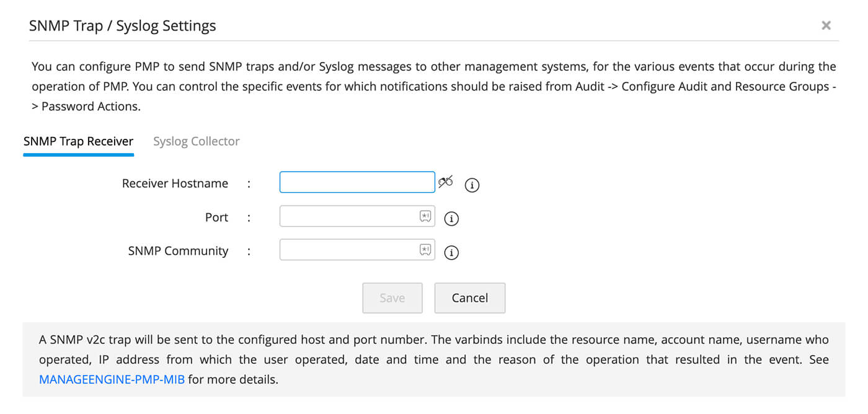This screenshot has height=414, width=868.
Task: Select the SNMP Trap Receiver tab
Action: [78, 141]
